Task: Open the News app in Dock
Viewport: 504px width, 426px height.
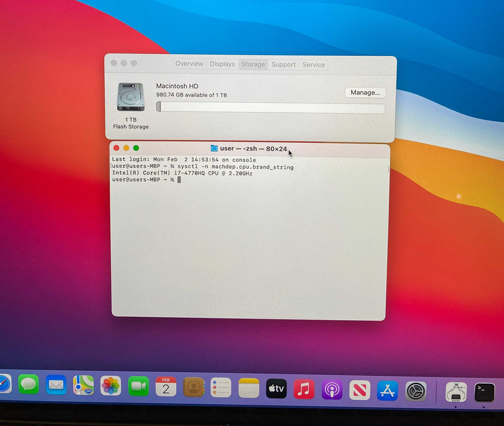Action: pos(360,391)
